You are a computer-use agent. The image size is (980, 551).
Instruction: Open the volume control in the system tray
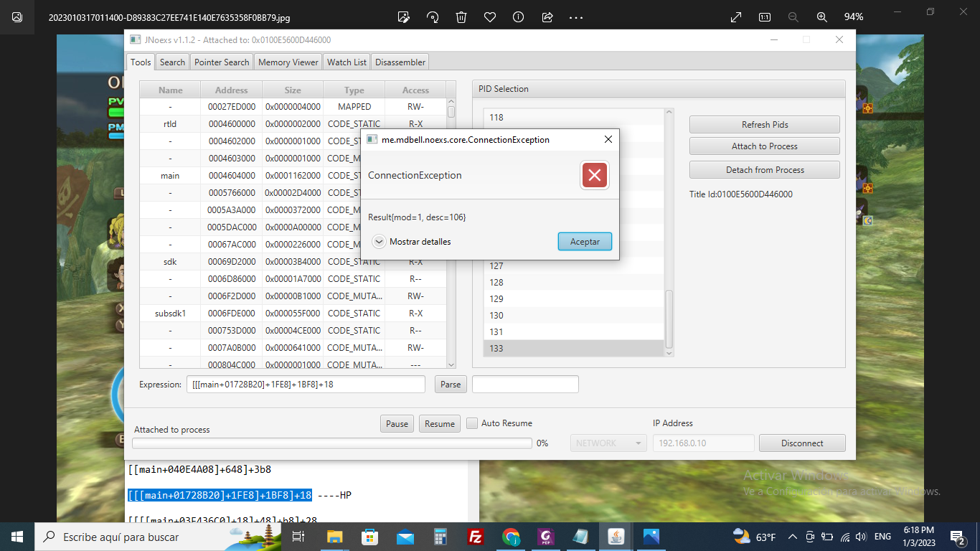click(x=861, y=537)
